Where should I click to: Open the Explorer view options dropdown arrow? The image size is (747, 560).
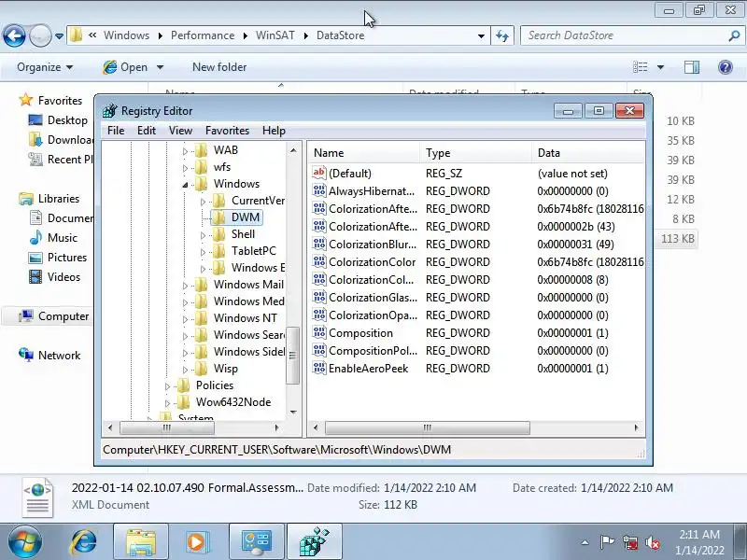pyautogui.click(x=661, y=67)
